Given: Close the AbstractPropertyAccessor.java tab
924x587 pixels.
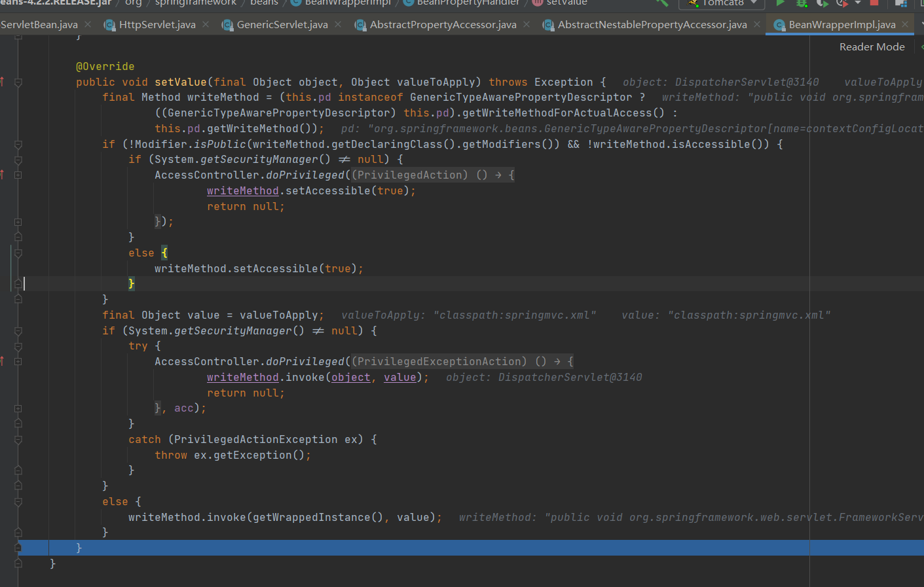Looking at the screenshot, I should [x=527, y=24].
